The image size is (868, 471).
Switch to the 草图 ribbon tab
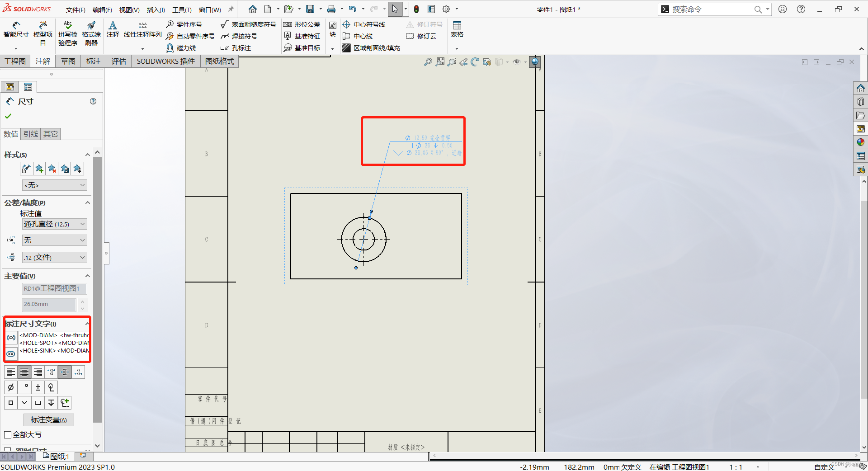[x=68, y=61]
